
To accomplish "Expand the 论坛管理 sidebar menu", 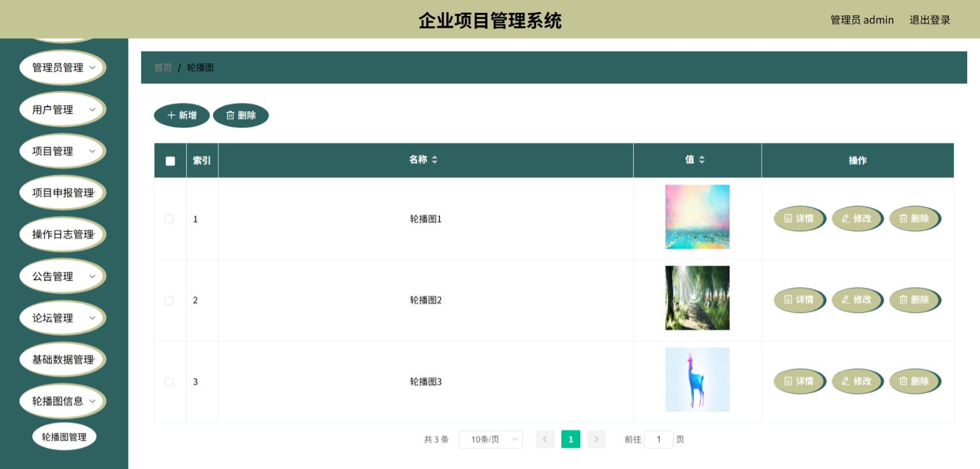I will click(63, 318).
